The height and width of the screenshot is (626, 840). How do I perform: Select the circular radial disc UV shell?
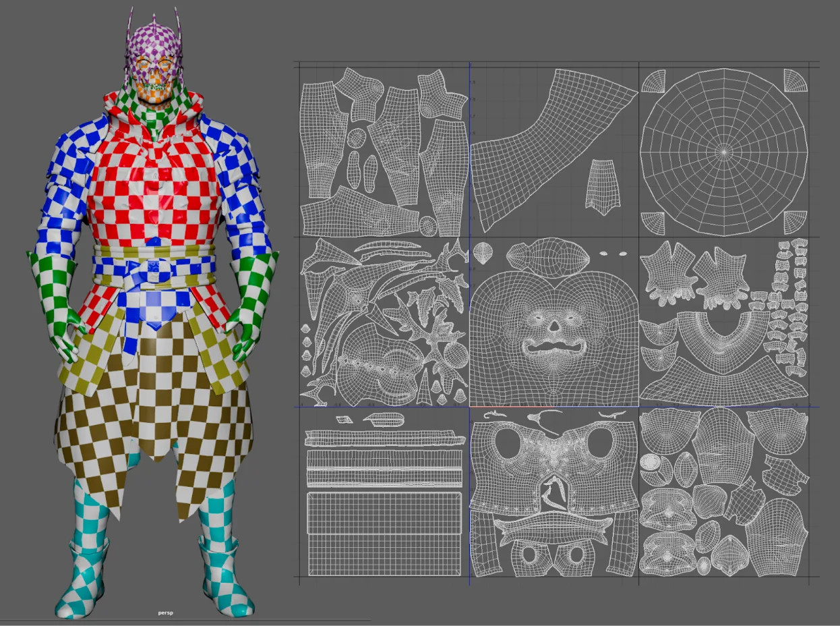tap(724, 152)
